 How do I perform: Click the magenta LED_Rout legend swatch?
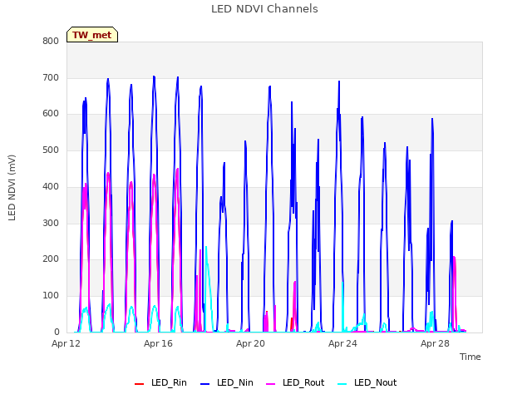pyautogui.click(x=271, y=384)
